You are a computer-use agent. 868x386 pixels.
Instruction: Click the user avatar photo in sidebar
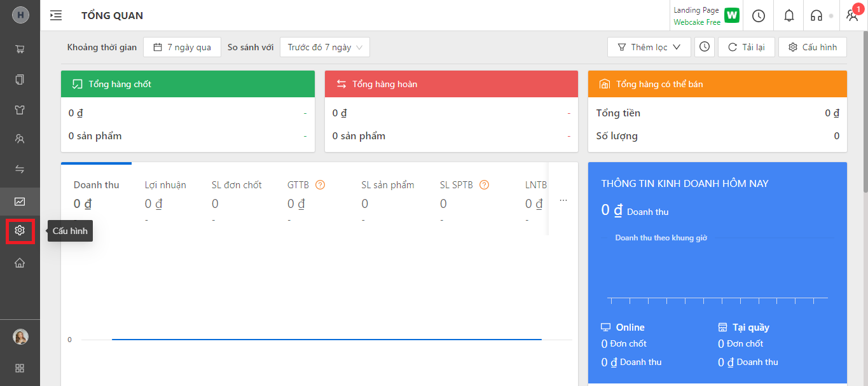pos(20,337)
